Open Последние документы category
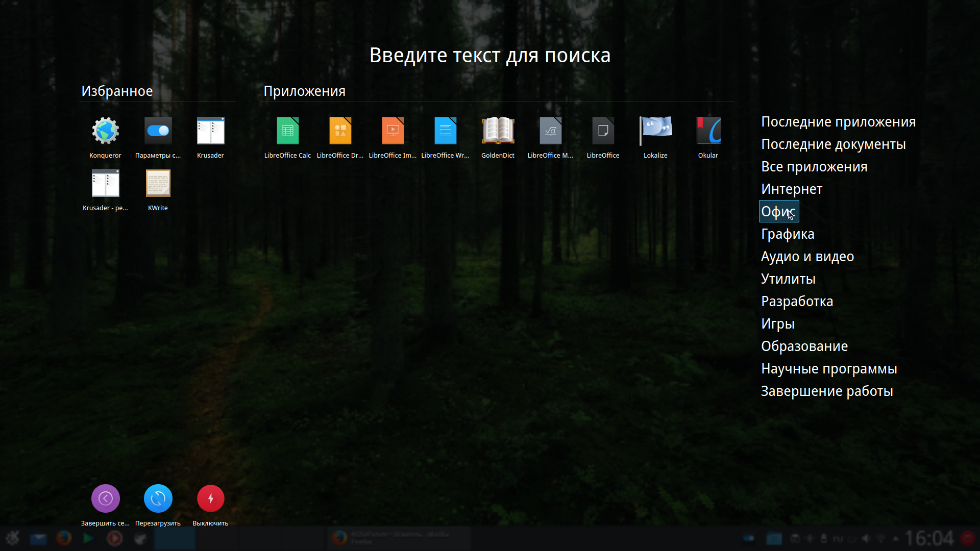The image size is (980, 551). 833,144
